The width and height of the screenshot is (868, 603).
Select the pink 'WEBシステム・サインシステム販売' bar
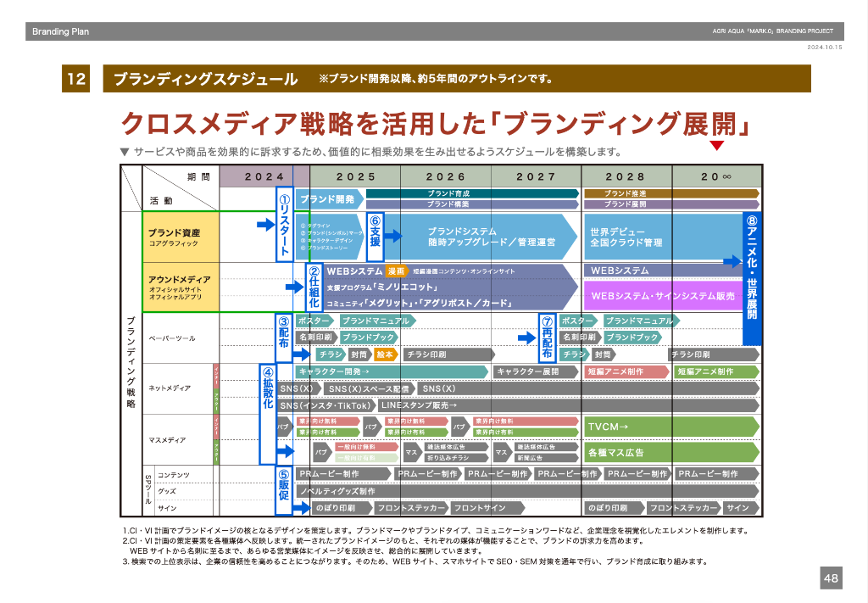(663, 296)
